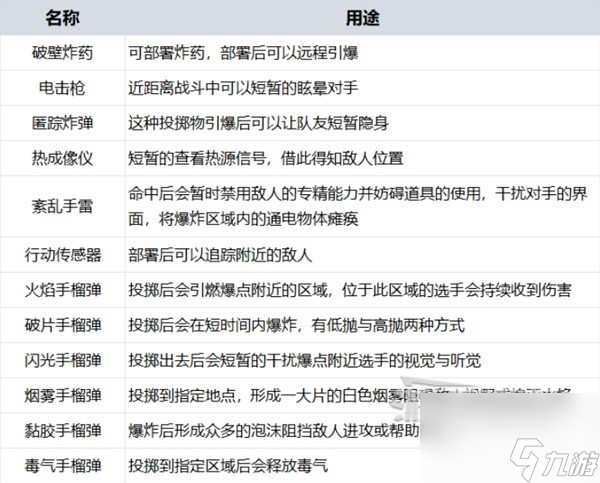Screen dimensions: 600x483
Task: Click description starting 投掷后会引燃爆点附近的区域
Action: click(350, 290)
